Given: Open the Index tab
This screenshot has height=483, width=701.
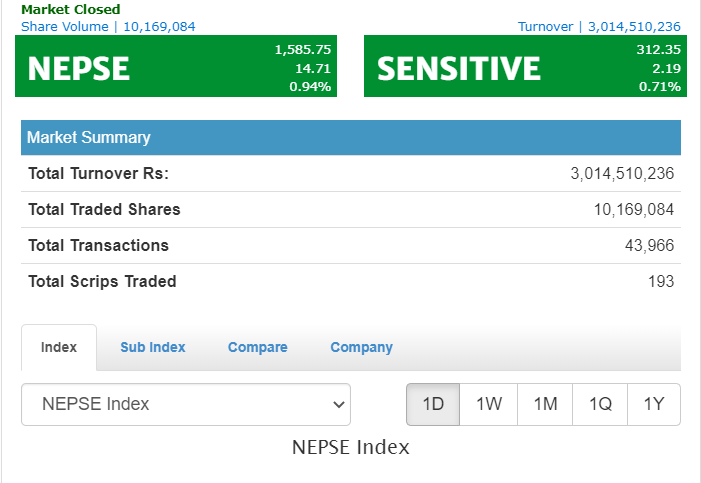Looking at the screenshot, I should click(59, 347).
